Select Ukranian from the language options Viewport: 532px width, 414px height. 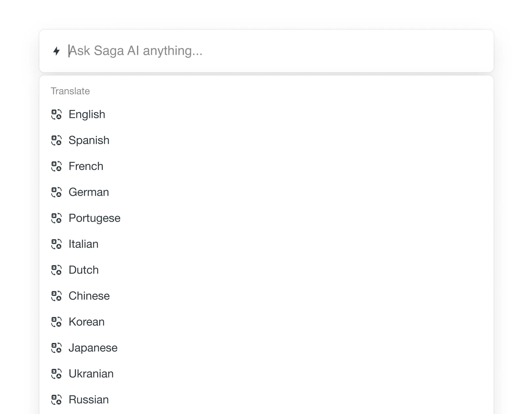91,374
